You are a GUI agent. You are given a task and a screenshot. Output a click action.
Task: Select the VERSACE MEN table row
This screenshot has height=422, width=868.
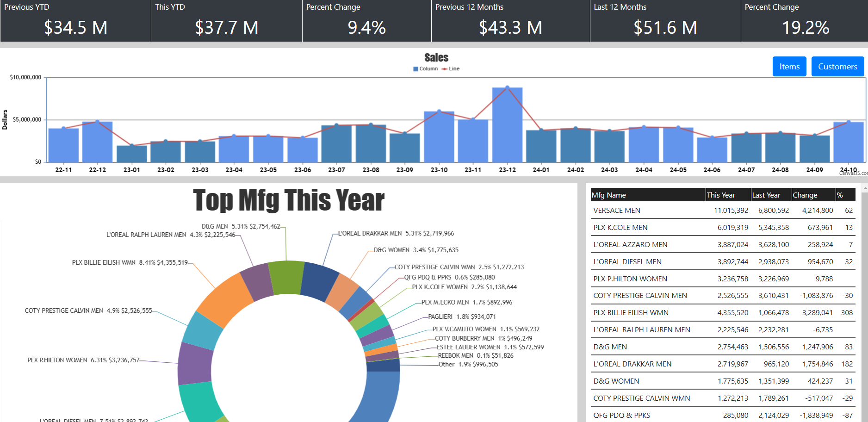click(722, 211)
